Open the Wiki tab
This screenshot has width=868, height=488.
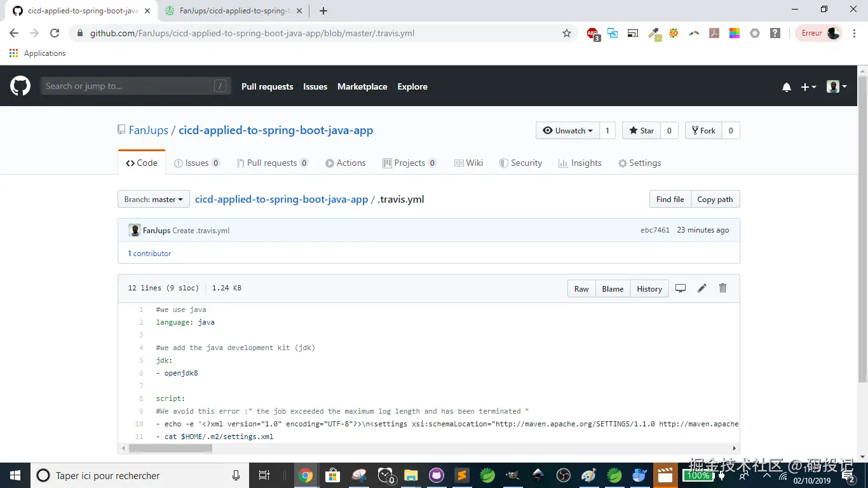[468, 163]
